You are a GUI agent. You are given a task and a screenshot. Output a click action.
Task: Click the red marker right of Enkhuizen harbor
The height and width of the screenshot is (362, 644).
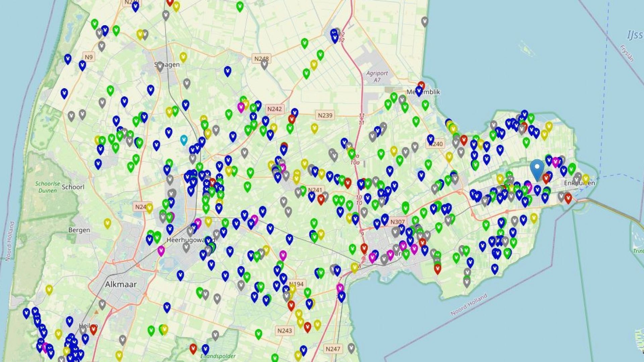[x=568, y=198]
